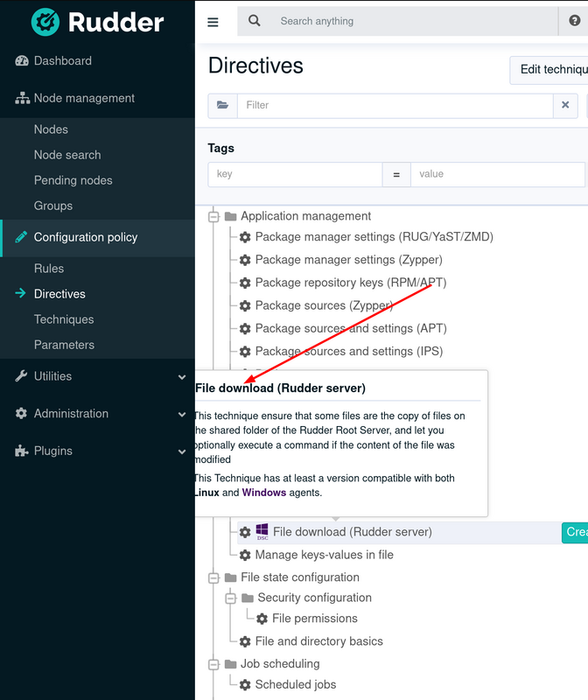
Task: Click gear icon of Manage keys-values in file
Action: (x=245, y=555)
